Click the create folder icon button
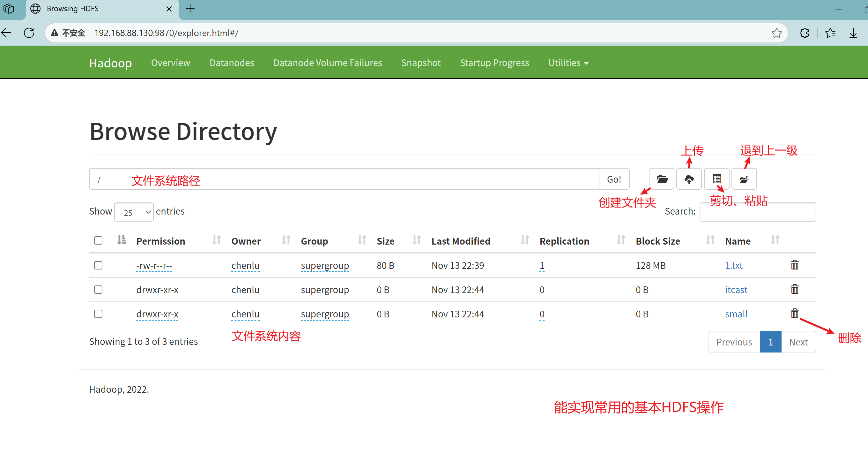The image size is (868, 455). 661,179
